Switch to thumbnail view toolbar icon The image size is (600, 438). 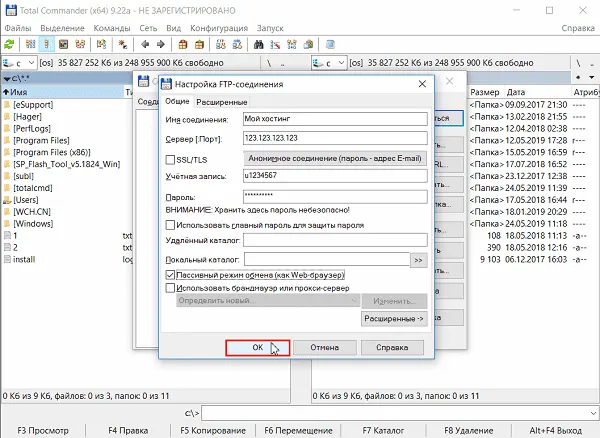pos(64,44)
